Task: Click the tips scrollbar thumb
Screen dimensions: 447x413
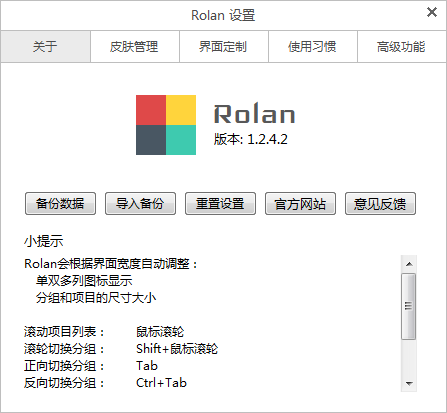Action: (x=409, y=306)
